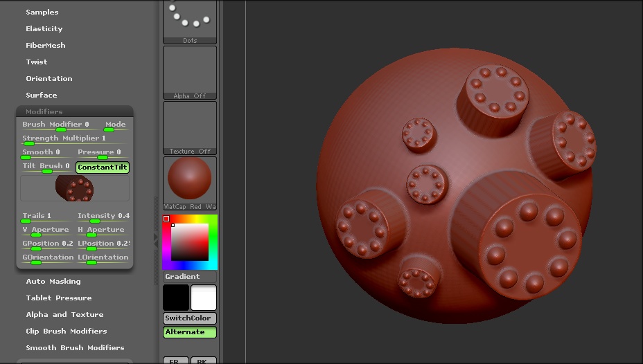Expand the FiberMesh brush section
The width and height of the screenshot is (643, 364).
pyautogui.click(x=46, y=46)
